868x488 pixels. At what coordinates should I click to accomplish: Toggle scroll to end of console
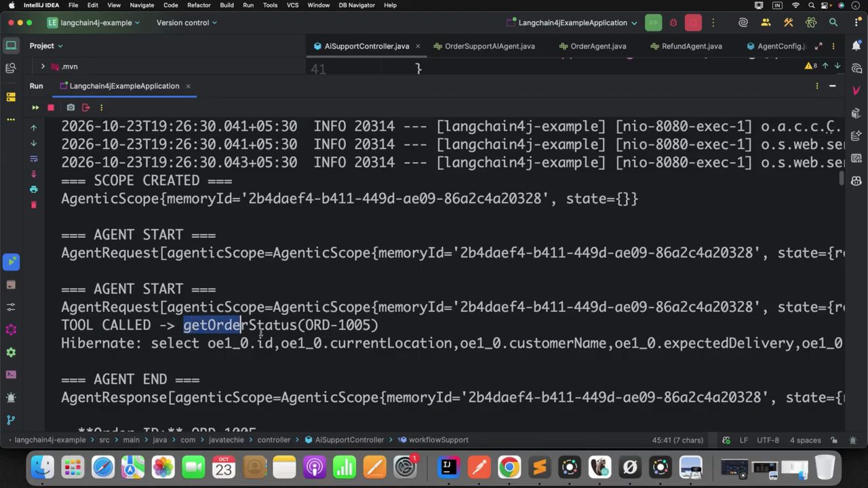click(33, 174)
